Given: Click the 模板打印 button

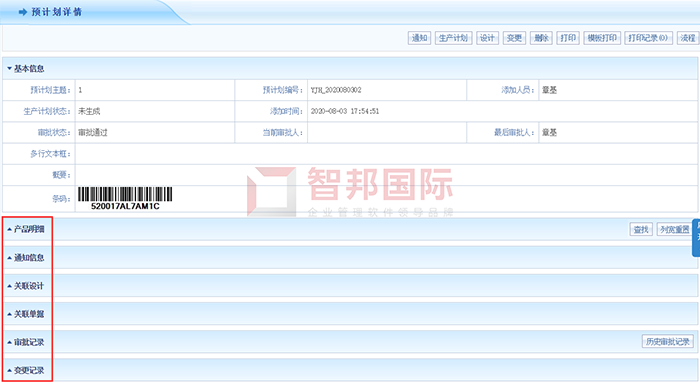Looking at the screenshot, I should (602, 38).
